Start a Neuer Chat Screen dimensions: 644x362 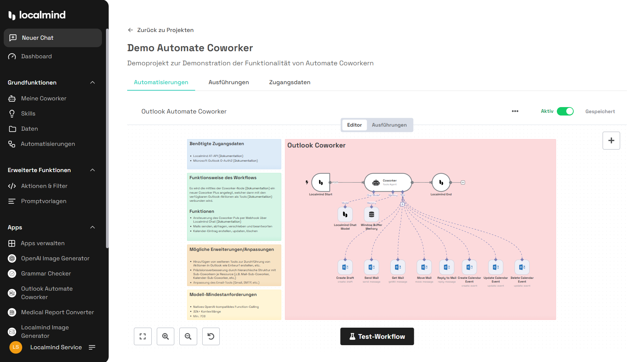point(53,38)
